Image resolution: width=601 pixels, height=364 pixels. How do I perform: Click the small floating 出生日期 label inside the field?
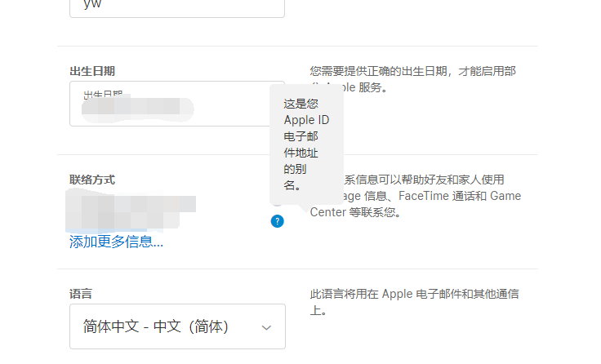point(102,95)
